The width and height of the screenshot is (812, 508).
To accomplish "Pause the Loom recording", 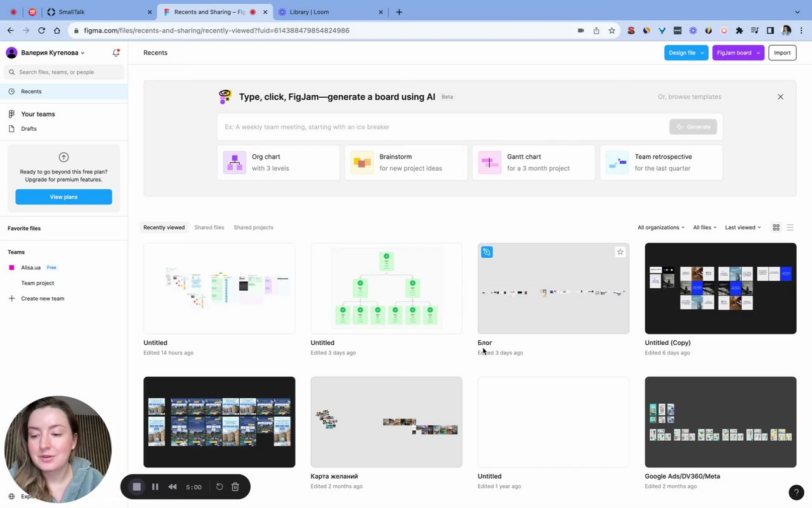I will point(155,487).
